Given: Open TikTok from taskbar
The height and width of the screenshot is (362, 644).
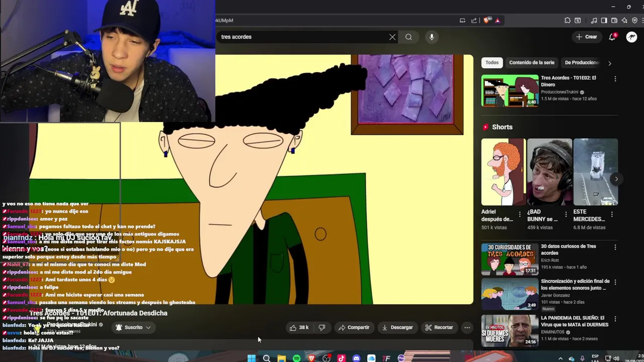Looking at the screenshot, I should [x=342, y=358].
